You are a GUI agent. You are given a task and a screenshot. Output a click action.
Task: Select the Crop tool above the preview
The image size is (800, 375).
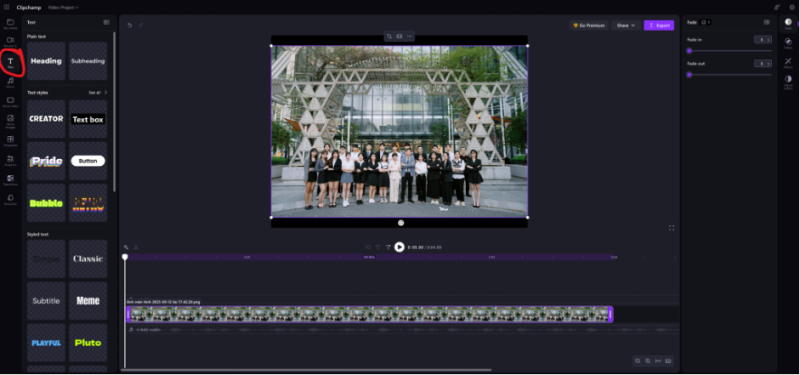click(389, 36)
